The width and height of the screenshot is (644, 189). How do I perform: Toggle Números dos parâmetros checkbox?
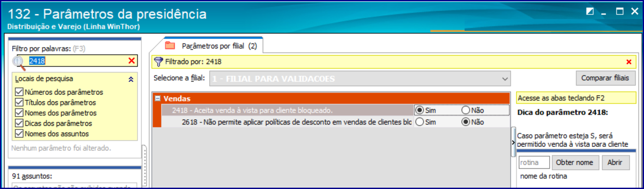pos(19,92)
